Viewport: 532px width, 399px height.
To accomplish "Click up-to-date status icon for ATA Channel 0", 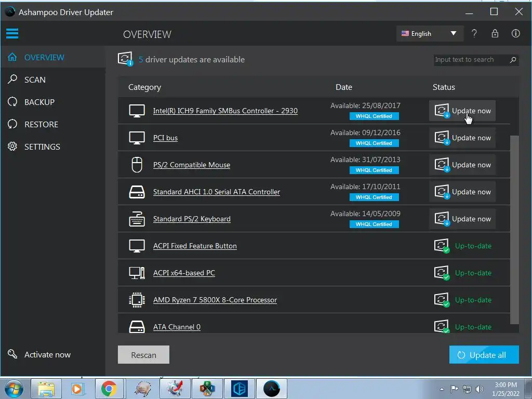I will pos(442,326).
